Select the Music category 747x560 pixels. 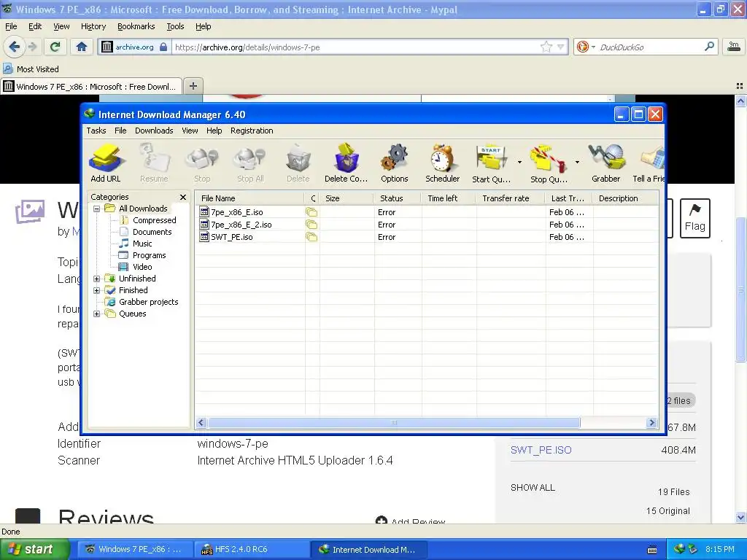tap(142, 244)
